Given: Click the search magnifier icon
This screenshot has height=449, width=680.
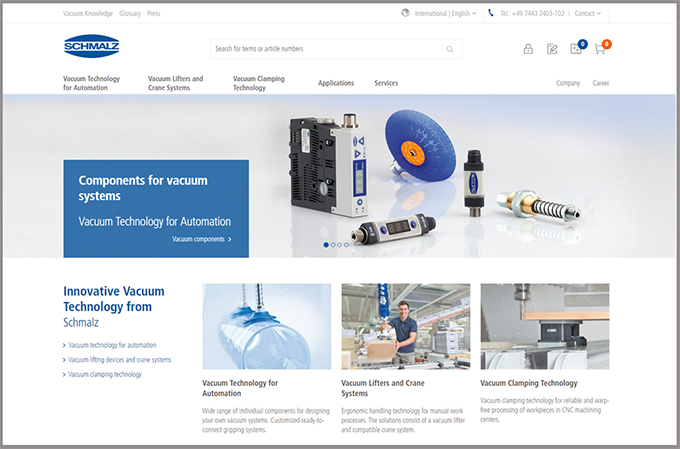Looking at the screenshot, I should pyautogui.click(x=450, y=49).
